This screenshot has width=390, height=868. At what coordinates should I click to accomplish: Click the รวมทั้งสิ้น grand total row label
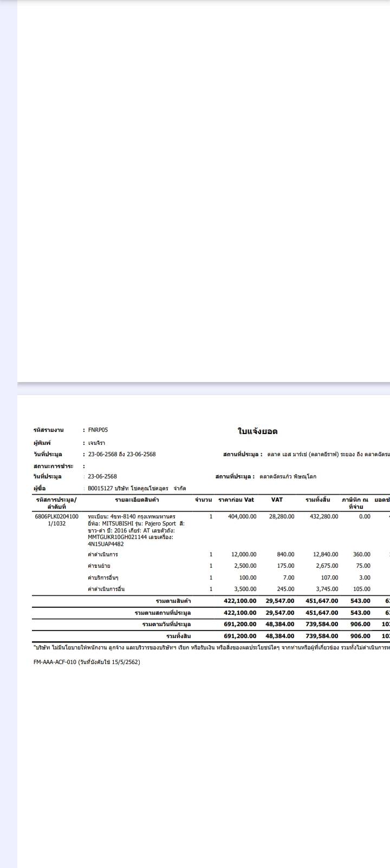click(179, 636)
